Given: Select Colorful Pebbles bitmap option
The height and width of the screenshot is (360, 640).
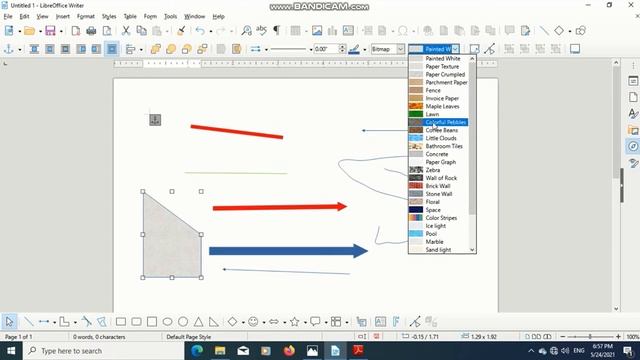Looking at the screenshot, I should (438, 122).
